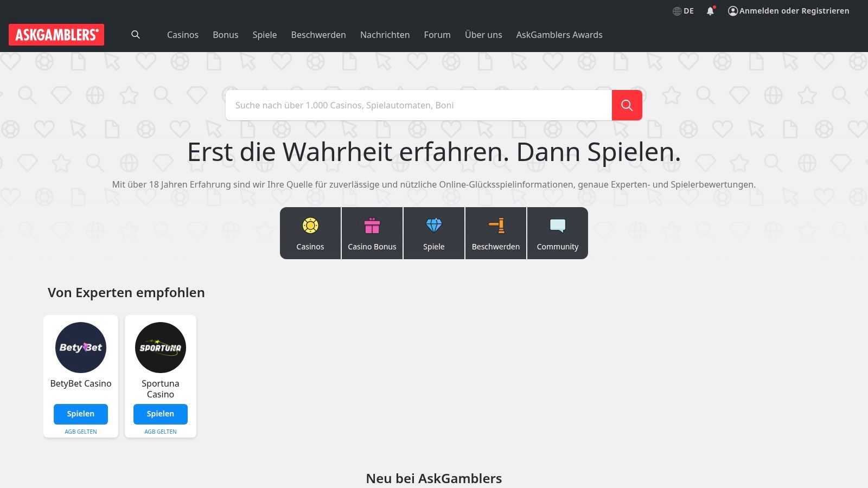Click the red search submit button
This screenshot has height=488, width=868.
(627, 105)
